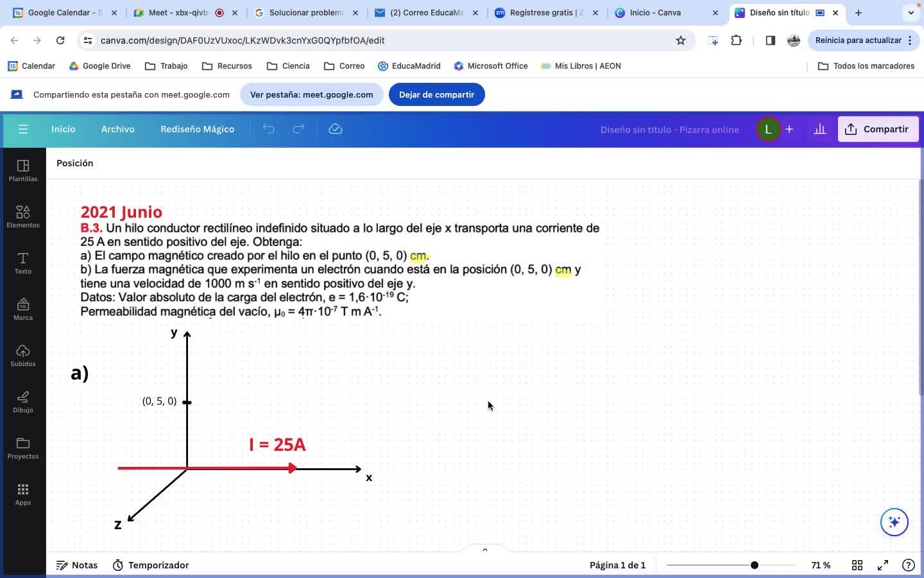Toggle fullscreen presentation mode
This screenshot has height=578, width=924.
[883, 565]
